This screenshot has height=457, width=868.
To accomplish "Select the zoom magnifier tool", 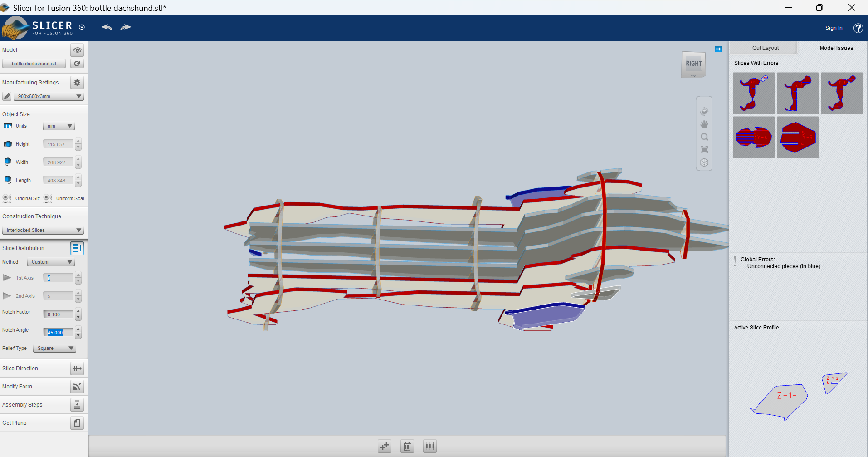I will pos(704,137).
